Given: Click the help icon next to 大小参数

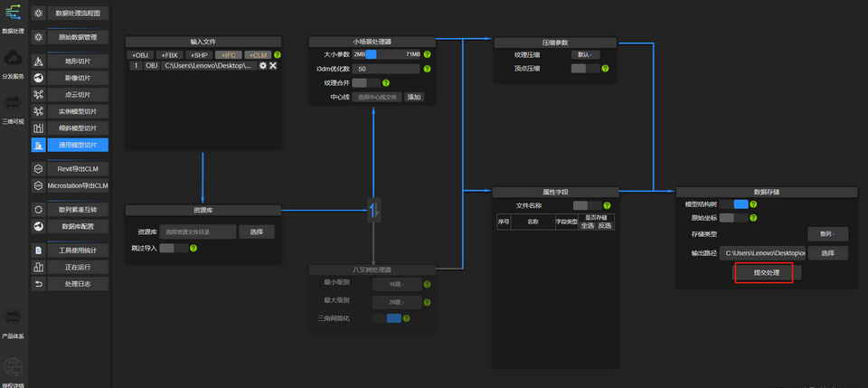Looking at the screenshot, I should [427, 54].
